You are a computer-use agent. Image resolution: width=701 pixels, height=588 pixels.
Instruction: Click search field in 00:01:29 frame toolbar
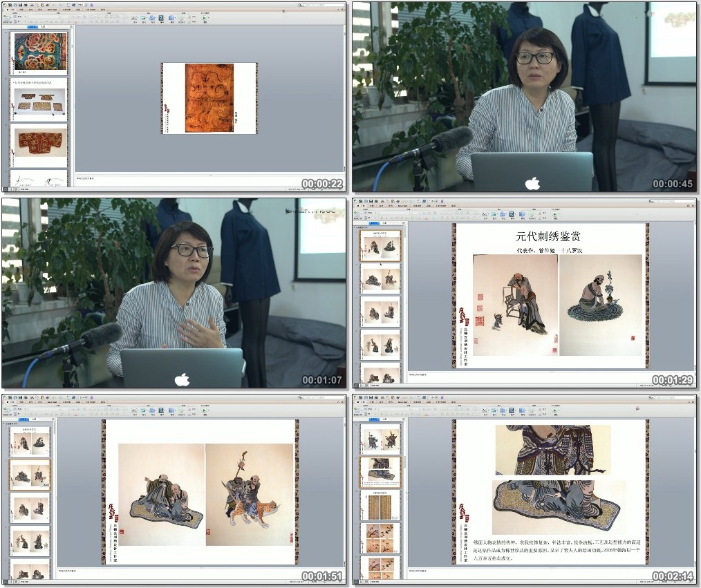coord(673,202)
